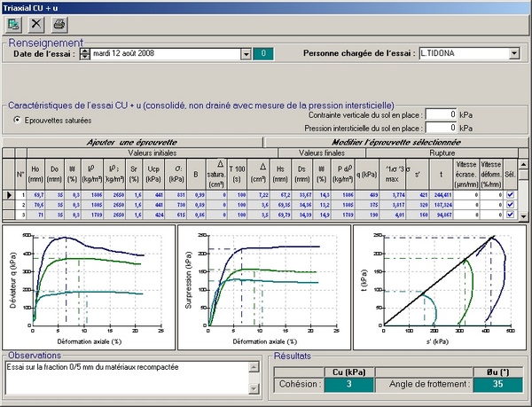Click the save and exit toolbar icon
This screenshot has height=407, width=532.
point(15,25)
